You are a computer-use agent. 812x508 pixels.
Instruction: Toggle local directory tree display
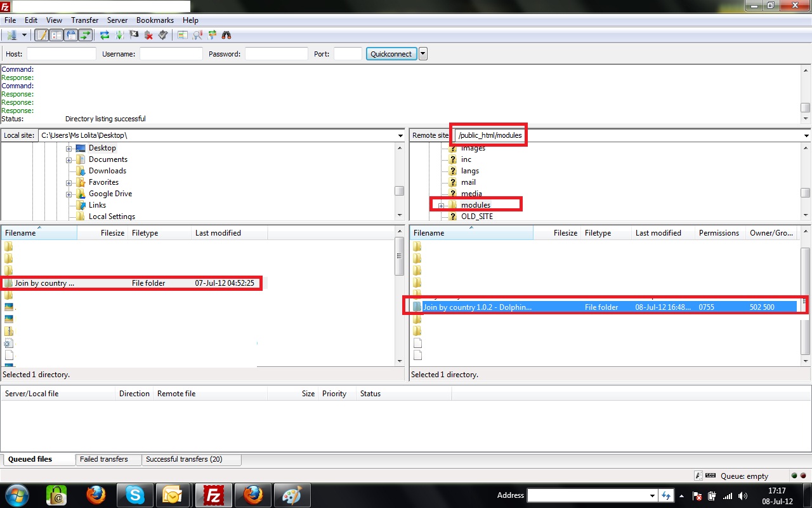coord(56,36)
